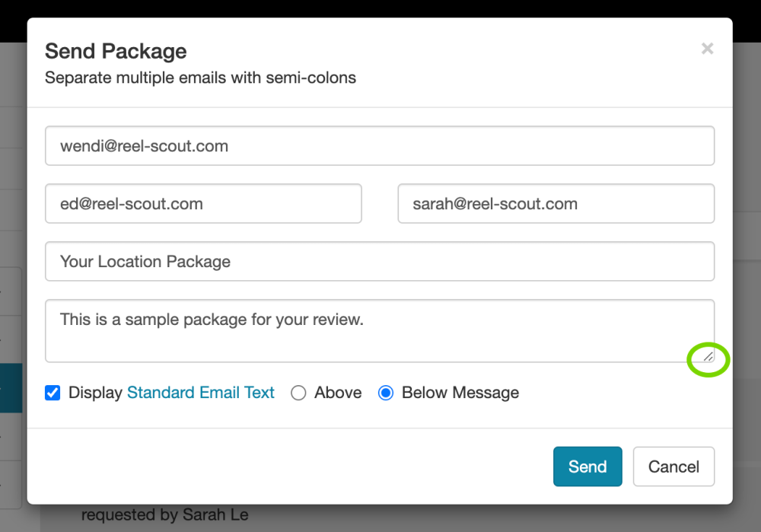This screenshot has width=761, height=532.
Task: Click the wendi@reel-scout.com email field
Action: point(379,146)
